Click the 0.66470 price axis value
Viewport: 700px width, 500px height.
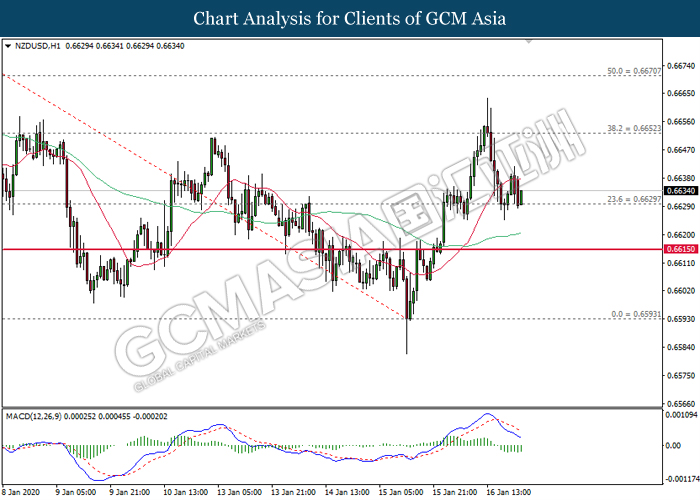681,150
